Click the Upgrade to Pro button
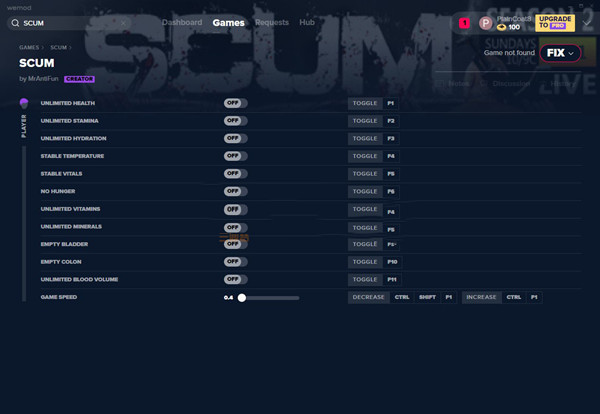The height and width of the screenshot is (414, 600). point(555,22)
